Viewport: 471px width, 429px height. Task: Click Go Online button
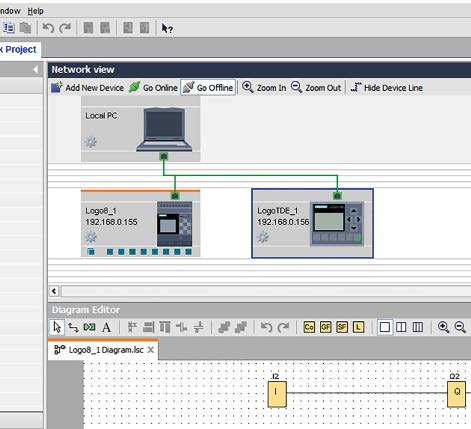pyautogui.click(x=153, y=88)
